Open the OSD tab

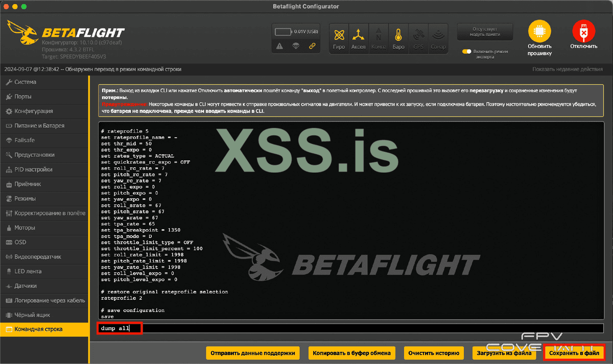click(44, 242)
